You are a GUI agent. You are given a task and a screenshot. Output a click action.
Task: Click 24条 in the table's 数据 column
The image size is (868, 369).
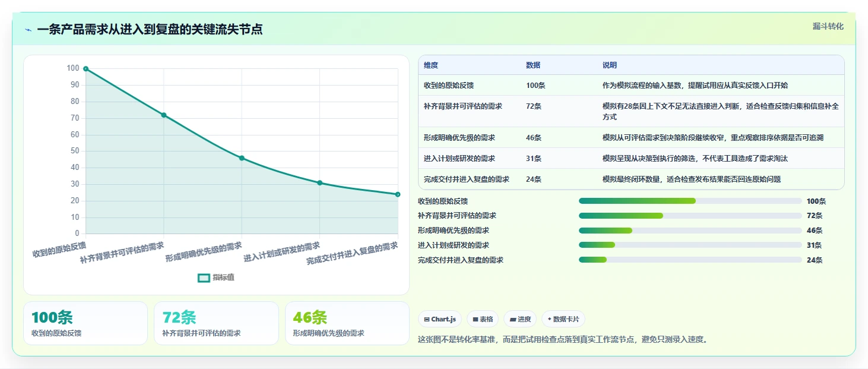(x=534, y=179)
